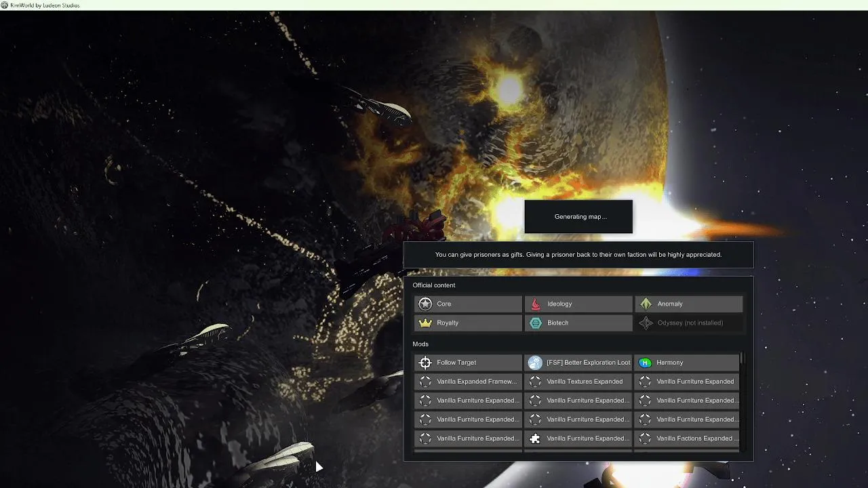Click the Core star icon
Screen dimensions: 868x488
tap(425, 304)
